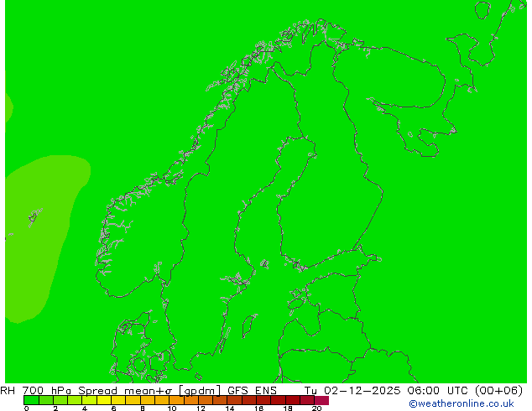Click the forecast offset text "(00+06)"
The image size is (532, 411).
pos(498,391)
